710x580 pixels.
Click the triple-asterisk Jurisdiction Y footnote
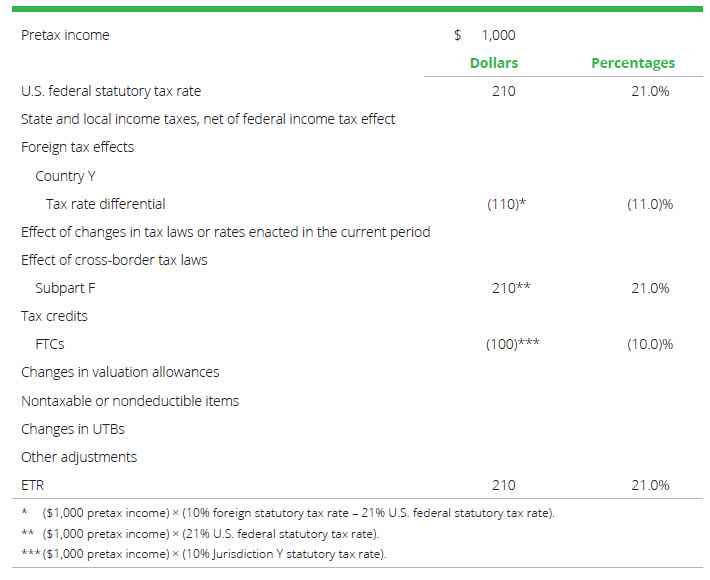pyautogui.click(x=204, y=554)
